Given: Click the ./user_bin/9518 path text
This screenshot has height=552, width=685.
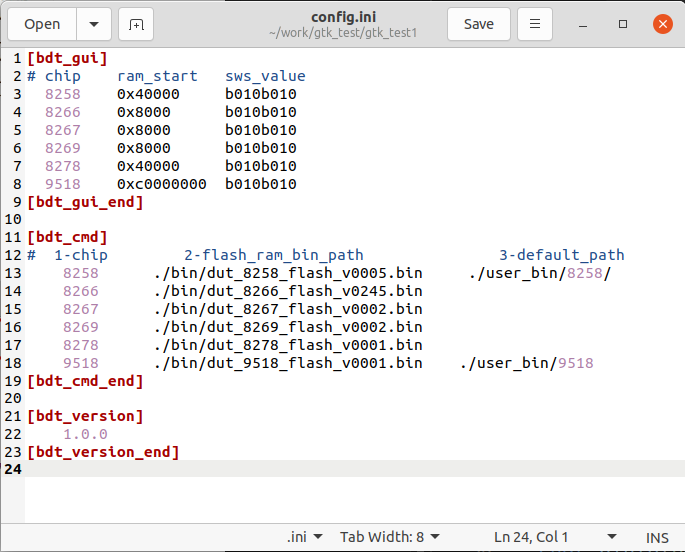Looking at the screenshot, I should (x=527, y=363).
